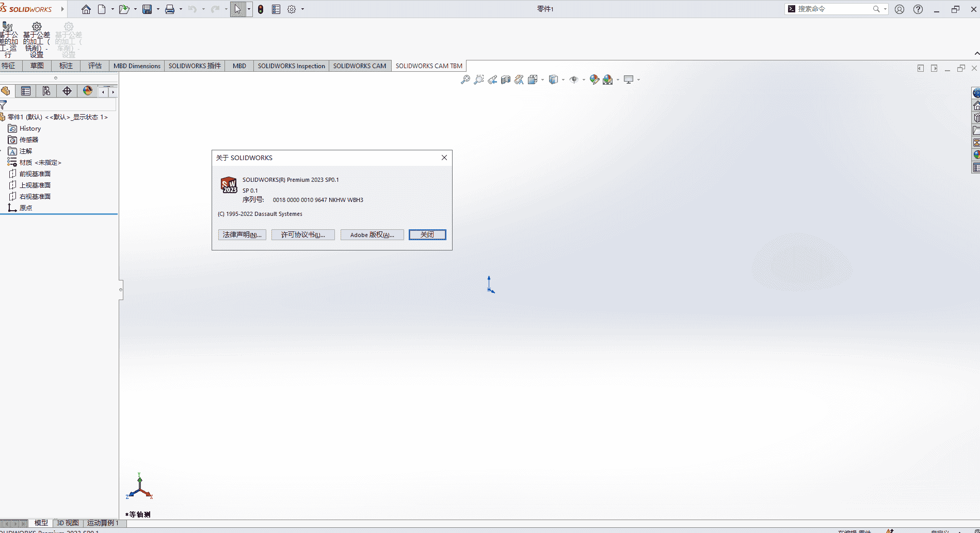
Task: Click the 许可协议书 button
Action: (303, 234)
